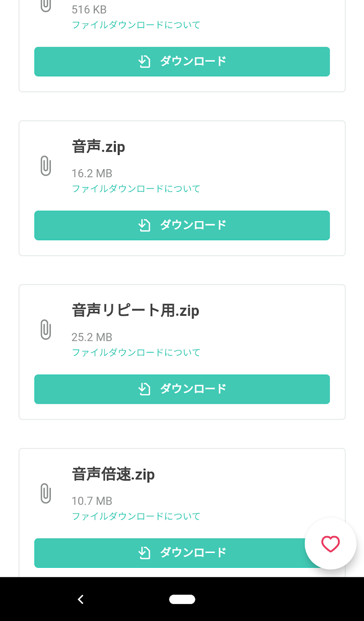Viewport: 364px width, 621px height.
Task: Open ファイルダウンロードについて link under 25.2 MB
Action: click(136, 352)
